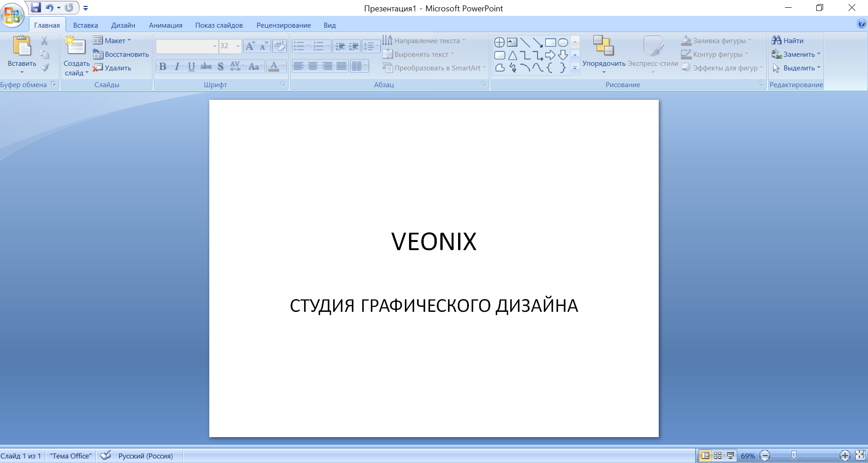The height and width of the screenshot is (463, 868).
Task: Toggle Bold formatting
Action: [163, 67]
